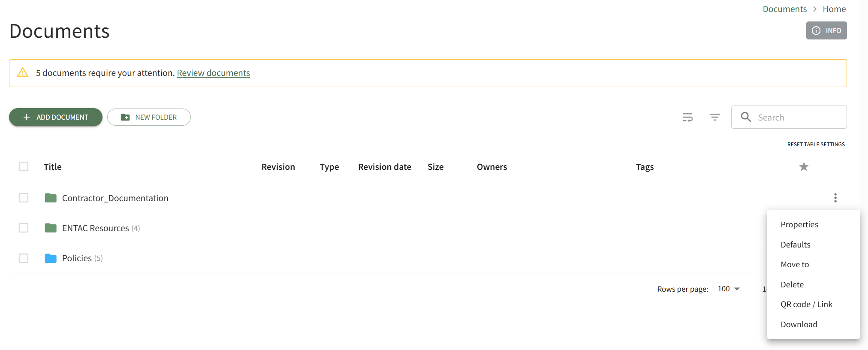Sort by the Revision column header
The height and width of the screenshot is (350, 868).
(x=278, y=167)
